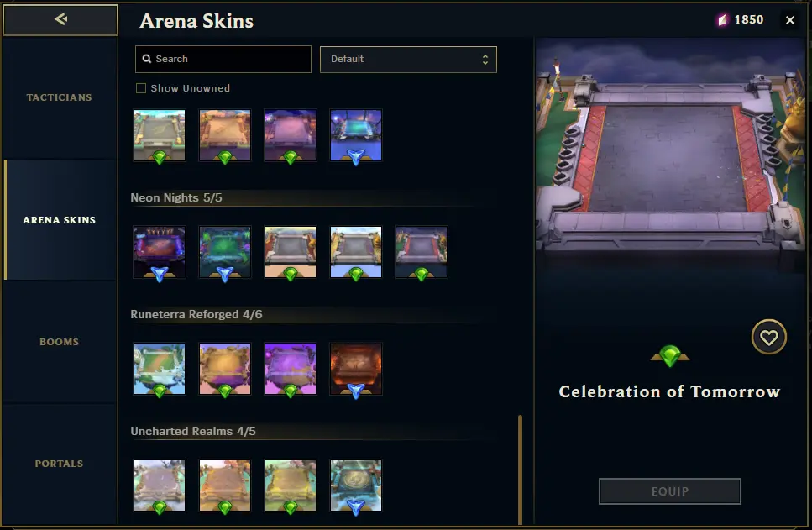The width and height of the screenshot is (812, 530).
Task: Enable the Show Unowned checkbox
Action: point(141,88)
